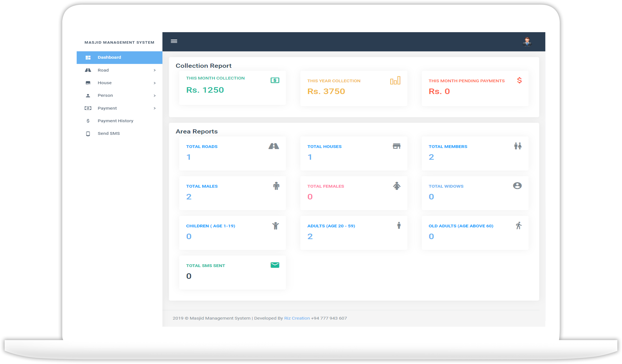Follow the Riz Creation footer link
Screen dimensions: 622x364
(297, 318)
